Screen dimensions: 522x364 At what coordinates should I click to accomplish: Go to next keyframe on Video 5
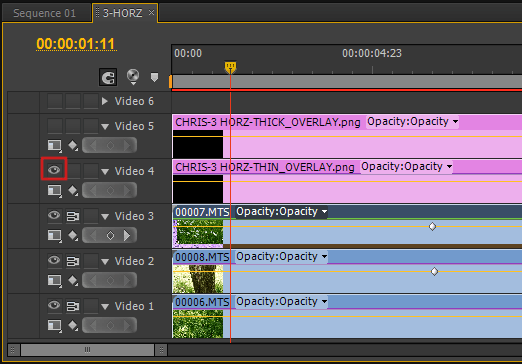(127, 145)
